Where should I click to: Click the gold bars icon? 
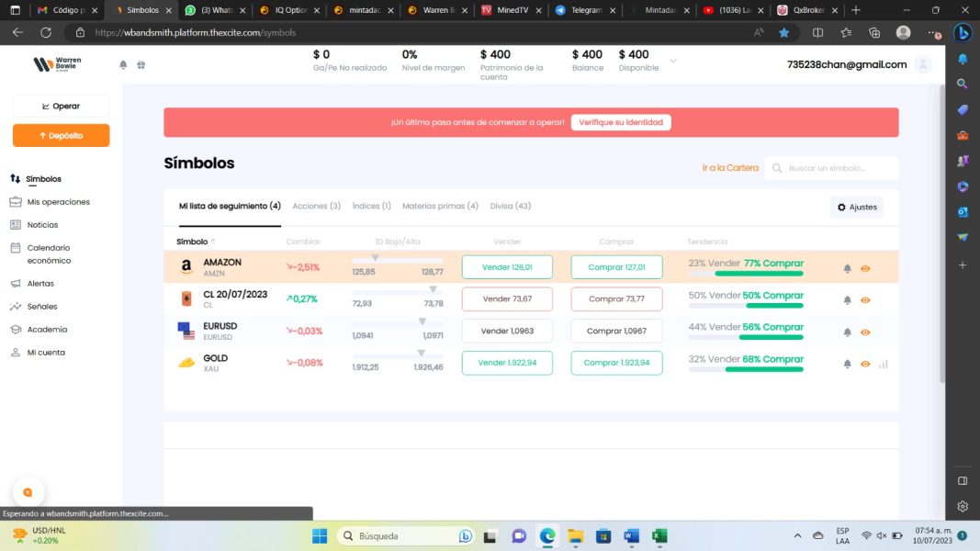point(186,363)
